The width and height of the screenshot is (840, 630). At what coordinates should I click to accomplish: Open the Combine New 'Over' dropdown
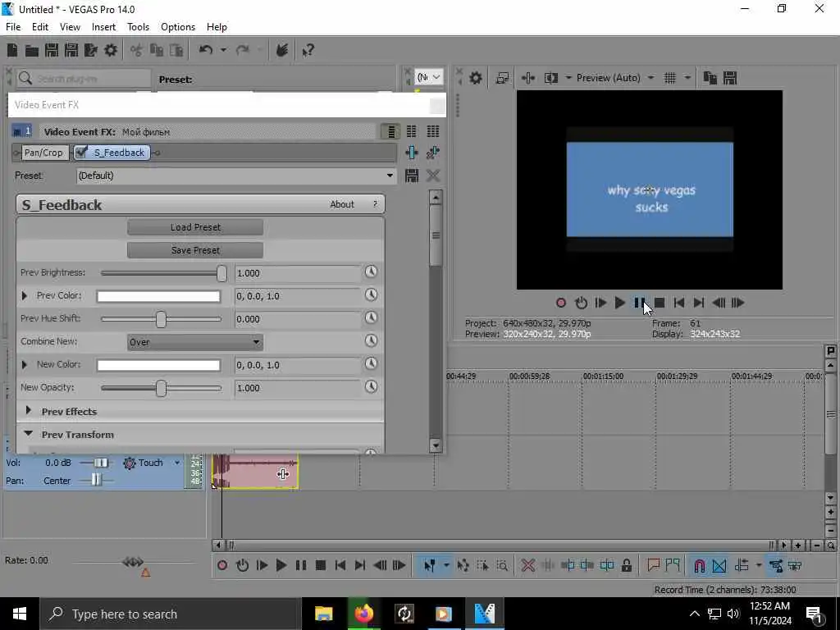pos(195,342)
